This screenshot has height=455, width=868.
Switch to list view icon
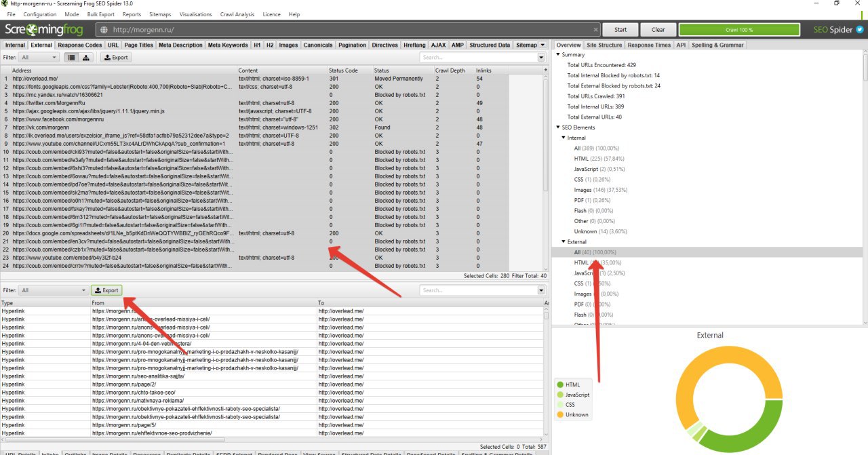pyautogui.click(x=72, y=58)
